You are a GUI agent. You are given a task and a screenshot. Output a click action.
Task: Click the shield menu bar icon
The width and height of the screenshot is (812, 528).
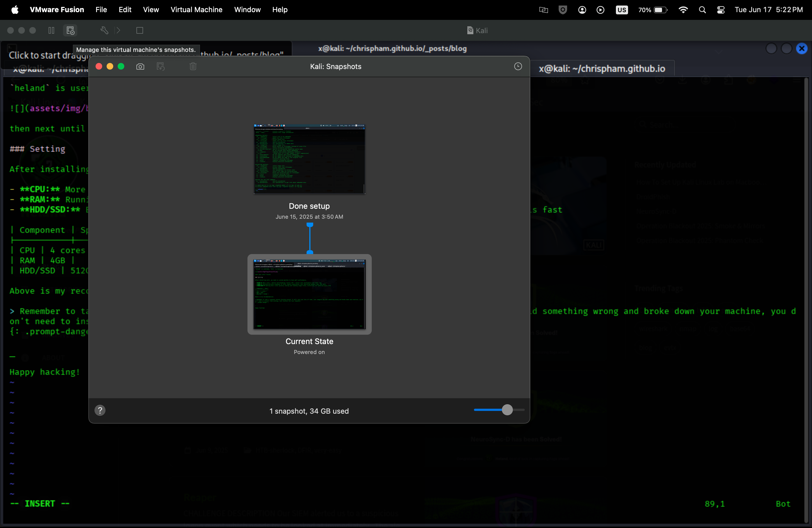pos(563,10)
